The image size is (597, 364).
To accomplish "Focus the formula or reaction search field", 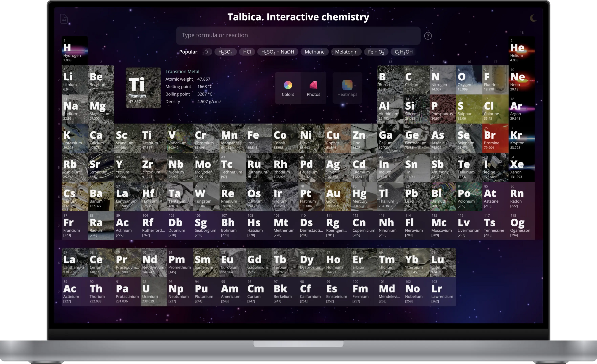I will pos(298,35).
